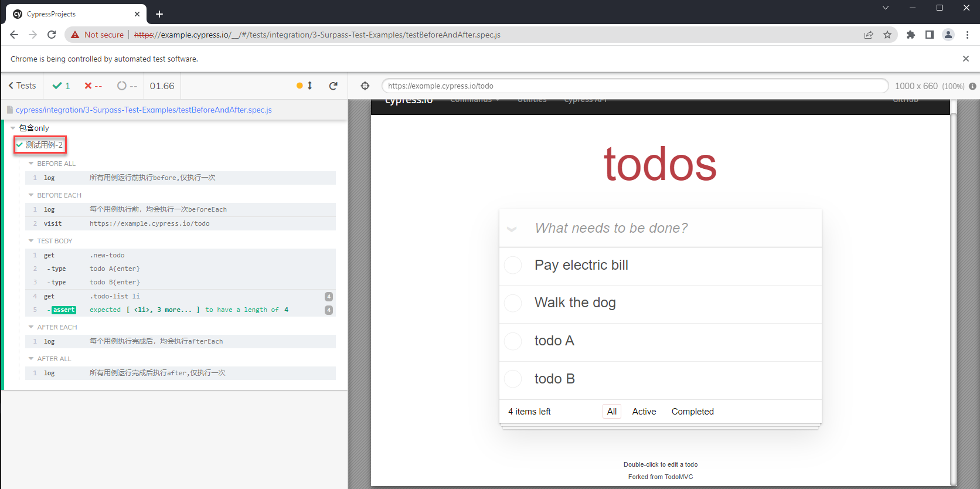Open the Cypress selector playground crosshair
Screen dimensions: 980x489
[x=365, y=86]
